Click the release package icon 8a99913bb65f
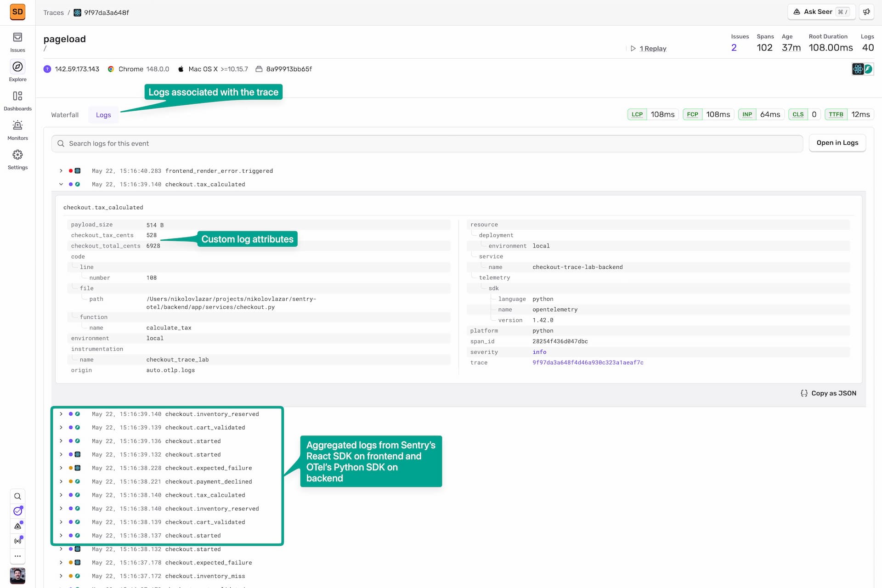The width and height of the screenshot is (882, 588). click(259, 69)
